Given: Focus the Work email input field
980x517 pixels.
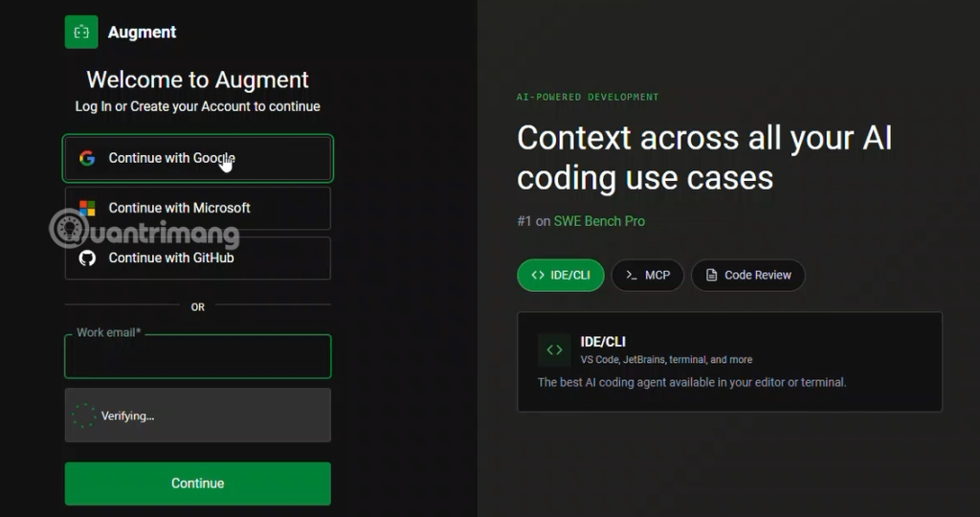Looking at the screenshot, I should (197, 356).
